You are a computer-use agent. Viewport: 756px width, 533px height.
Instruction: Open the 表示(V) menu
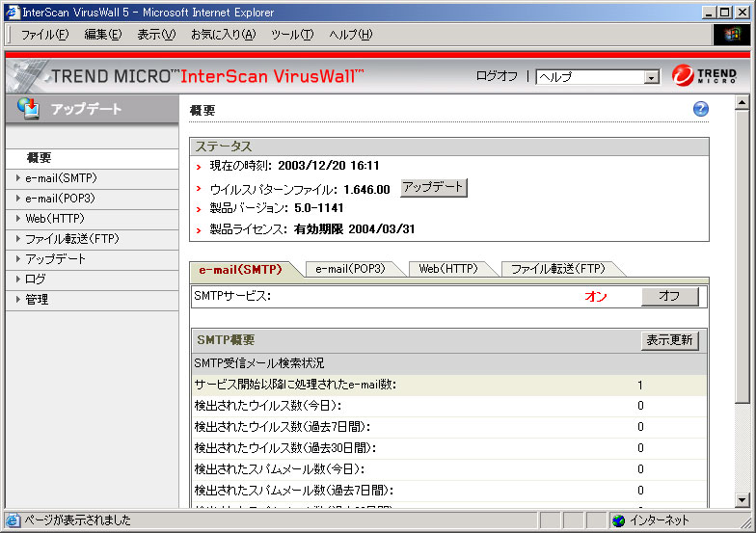point(156,35)
